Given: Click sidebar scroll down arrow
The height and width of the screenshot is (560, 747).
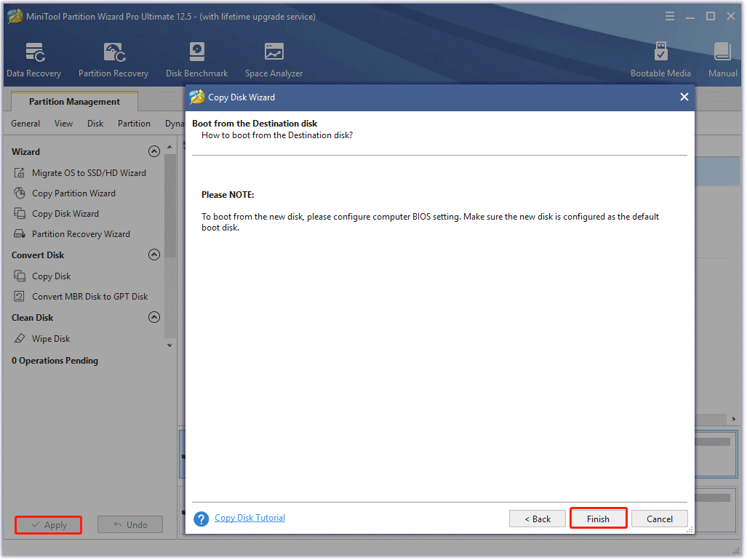Looking at the screenshot, I should [x=169, y=345].
